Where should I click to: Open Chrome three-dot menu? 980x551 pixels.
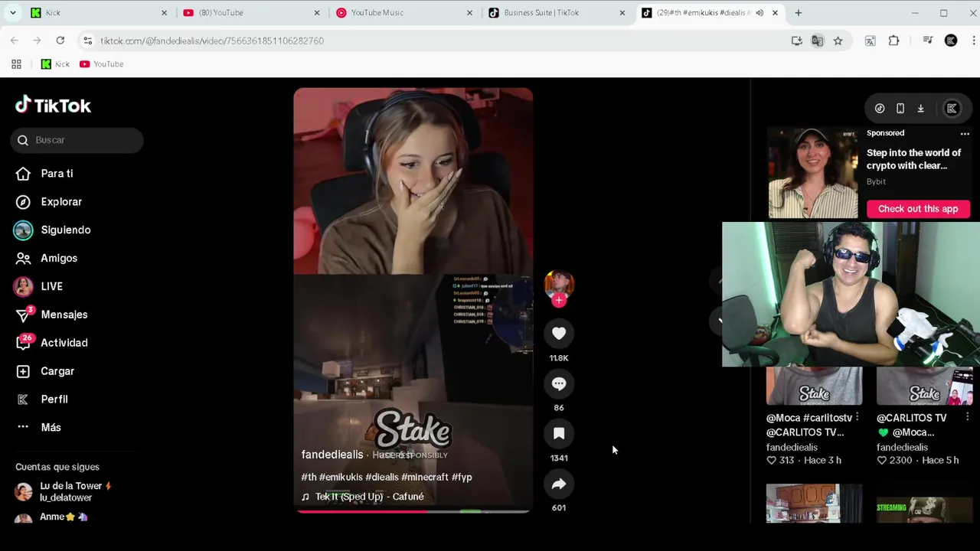pos(973,41)
